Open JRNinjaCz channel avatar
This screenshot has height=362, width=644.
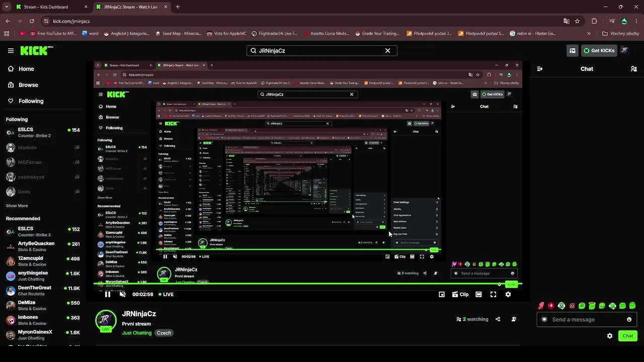coord(106,320)
